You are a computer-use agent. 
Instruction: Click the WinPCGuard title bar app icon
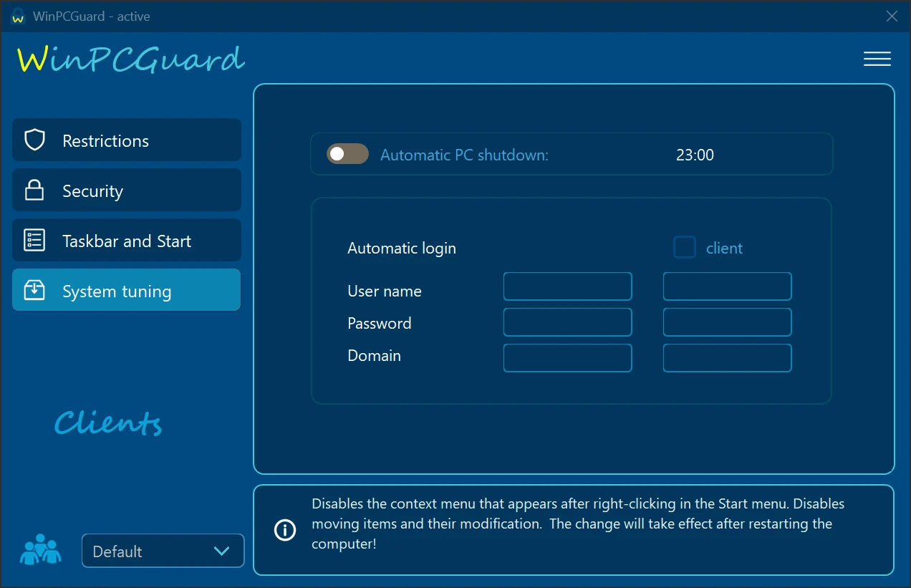[x=19, y=16]
